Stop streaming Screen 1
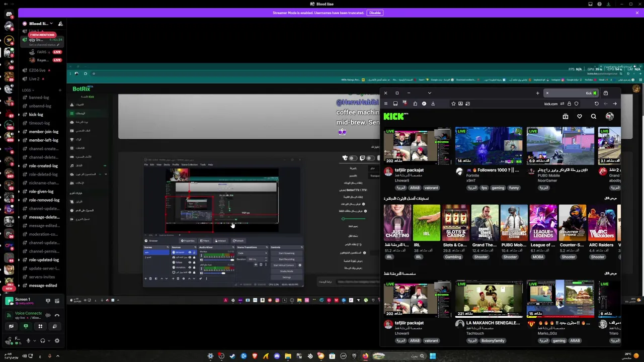The width and height of the screenshot is (644, 362). [x=48, y=300]
